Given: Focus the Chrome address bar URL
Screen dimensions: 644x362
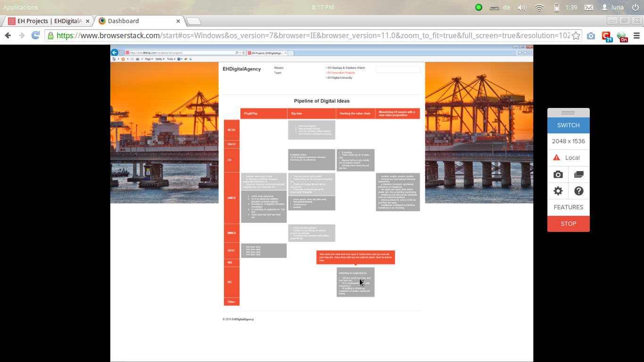Looking at the screenshot, I should click(x=313, y=36).
